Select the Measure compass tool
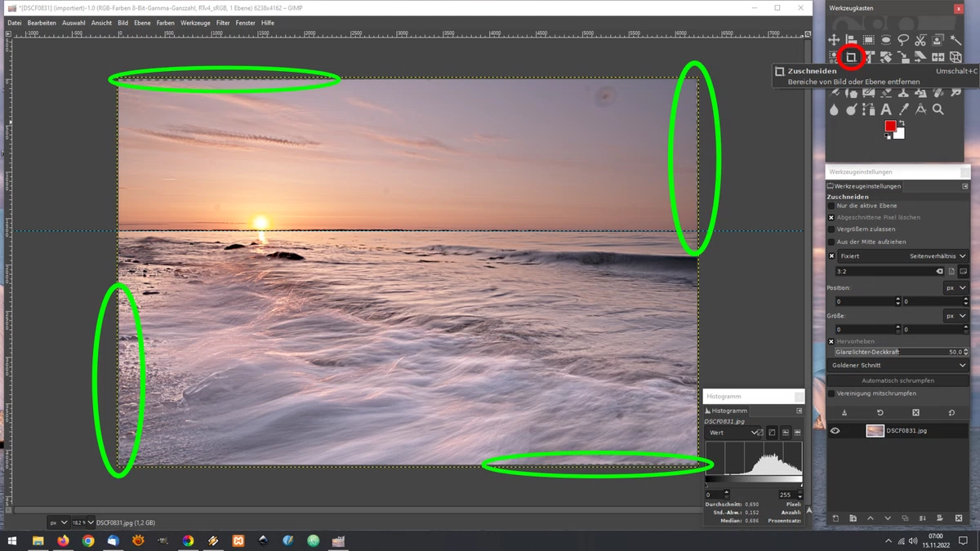Viewport: 980px width, 551px height. click(920, 109)
